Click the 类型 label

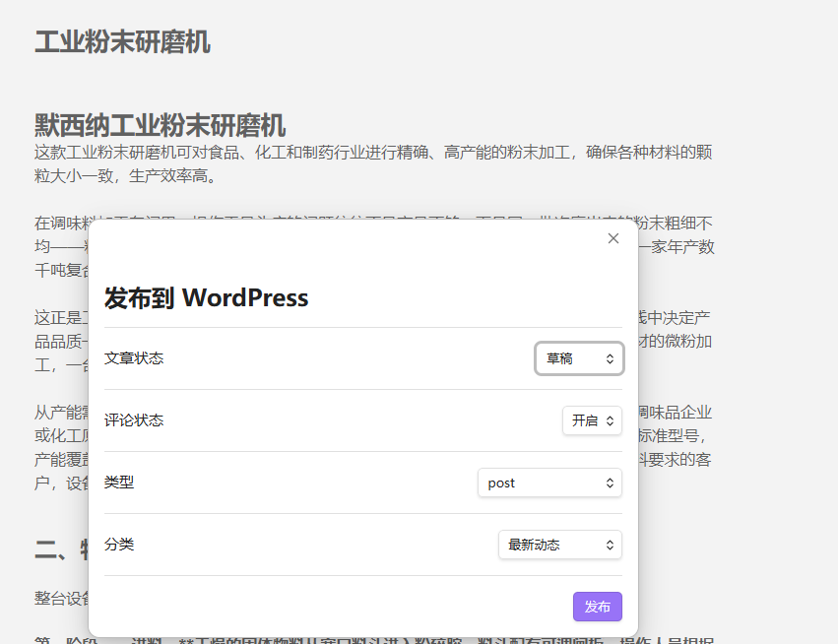coord(118,483)
